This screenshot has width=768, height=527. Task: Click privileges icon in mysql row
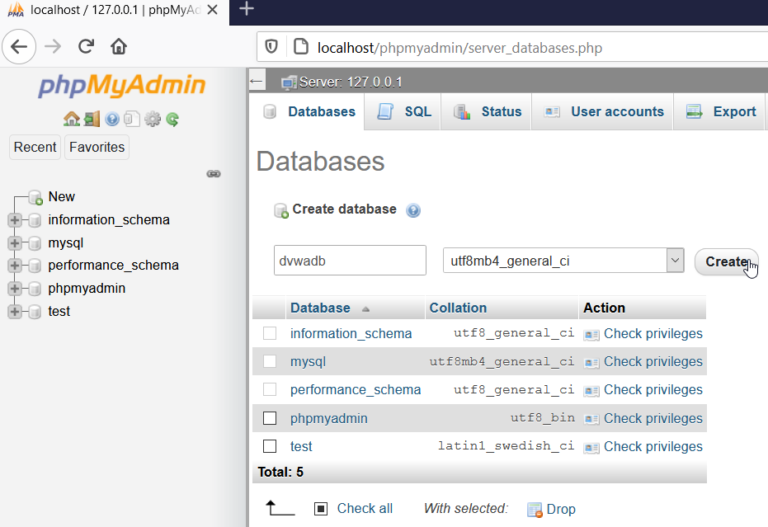click(x=591, y=363)
